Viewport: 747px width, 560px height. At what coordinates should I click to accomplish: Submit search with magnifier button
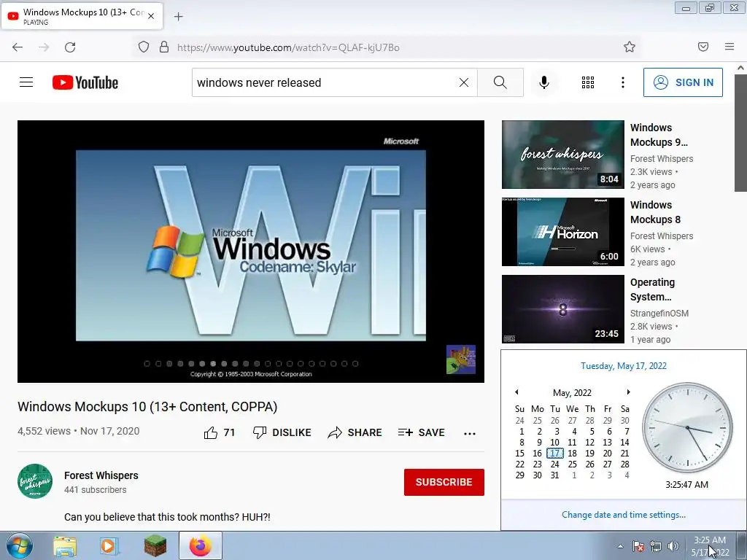point(500,82)
